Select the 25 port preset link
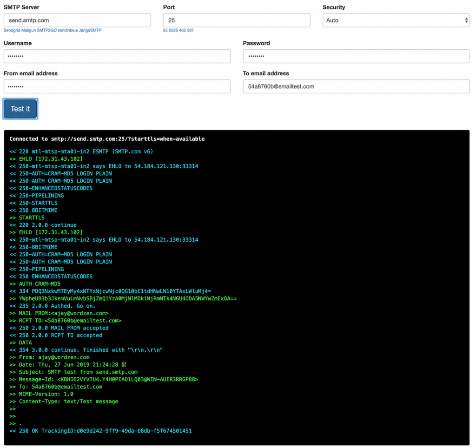Image resolution: width=476 pixels, height=448 pixels. pyautogui.click(x=165, y=30)
